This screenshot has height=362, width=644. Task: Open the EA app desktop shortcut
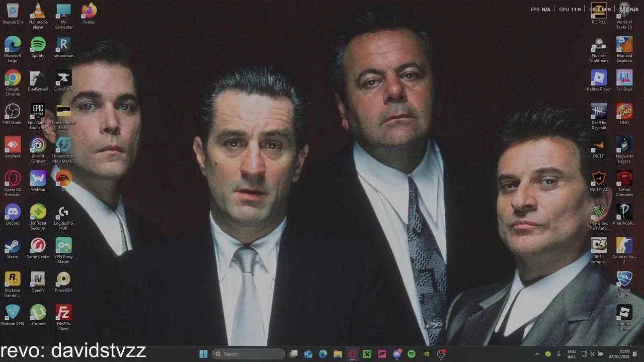pyautogui.click(x=63, y=182)
